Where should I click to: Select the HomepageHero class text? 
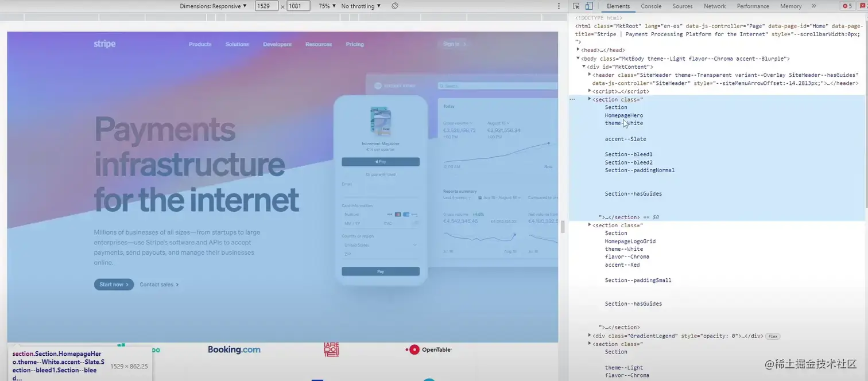click(x=624, y=115)
